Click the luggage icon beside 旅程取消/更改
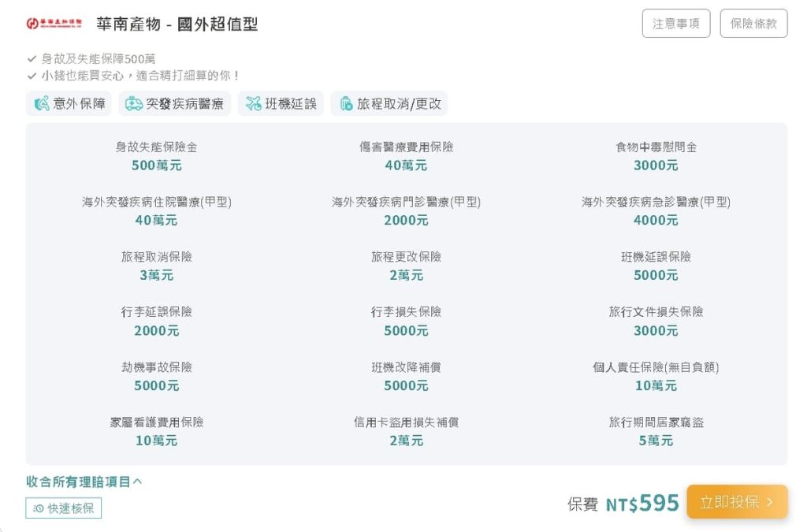The height and width of the screenshot is (532, 807). [x=347, y=103]
